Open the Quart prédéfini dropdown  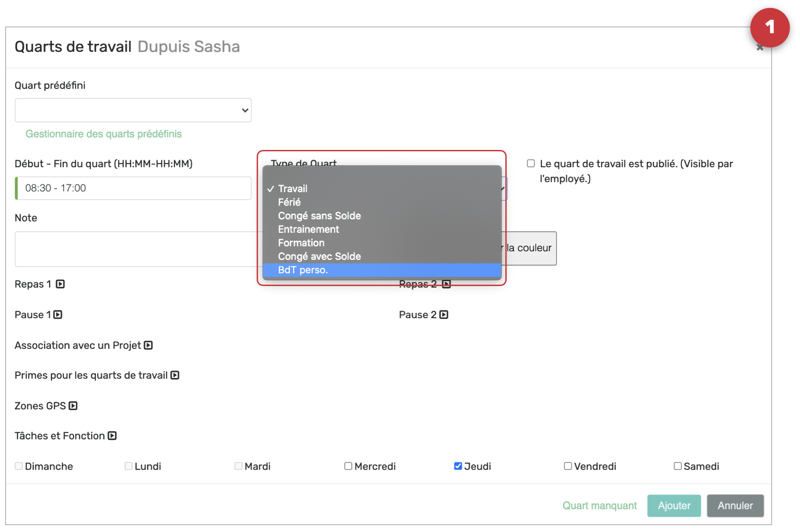tap(133, 110)
